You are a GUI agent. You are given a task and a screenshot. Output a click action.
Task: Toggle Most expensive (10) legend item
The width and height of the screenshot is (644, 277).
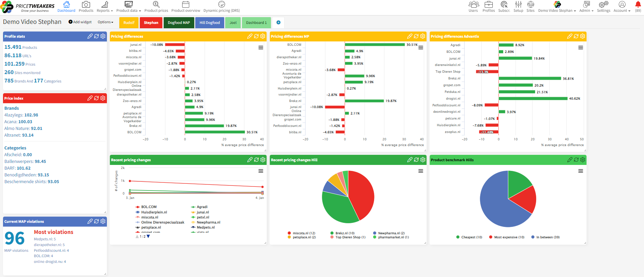point(507,237)
